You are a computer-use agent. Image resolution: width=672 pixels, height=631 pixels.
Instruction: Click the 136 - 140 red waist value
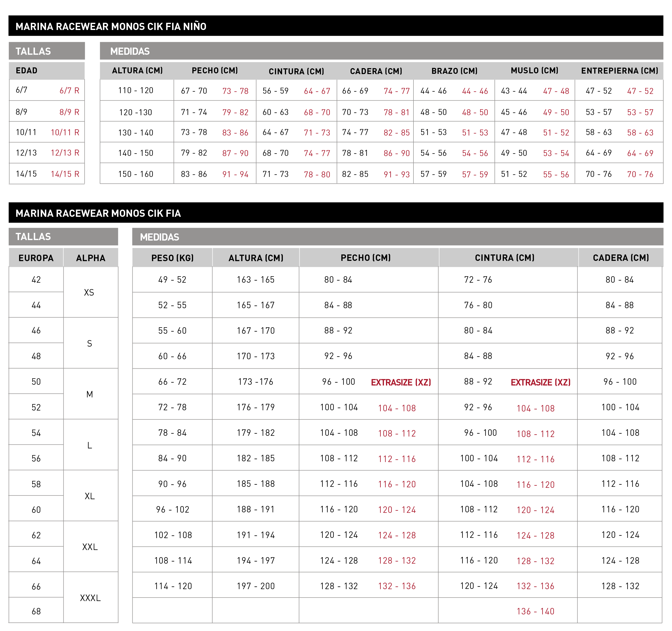tap(535, 611)
